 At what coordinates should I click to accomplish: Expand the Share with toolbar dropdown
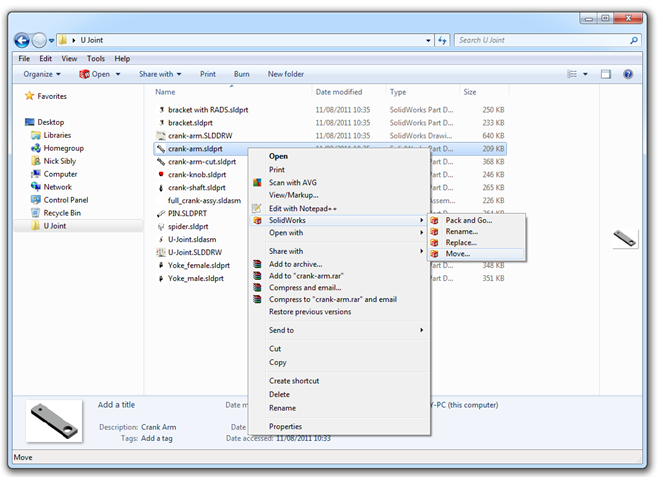[160, 74]
